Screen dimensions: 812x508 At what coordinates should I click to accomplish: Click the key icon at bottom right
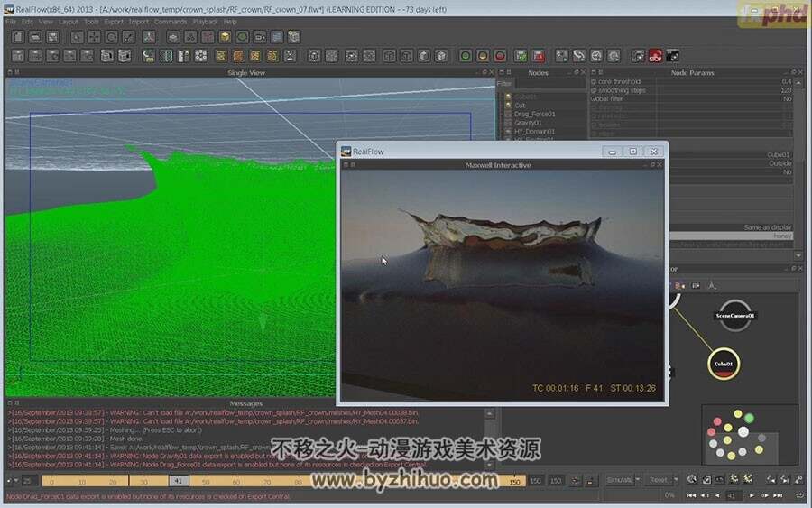799,479
